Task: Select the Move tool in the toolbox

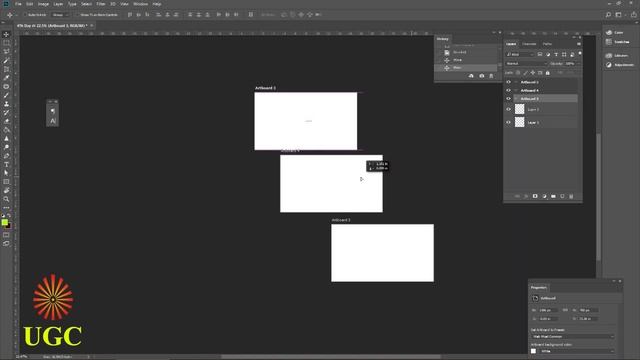Action: 6,34
